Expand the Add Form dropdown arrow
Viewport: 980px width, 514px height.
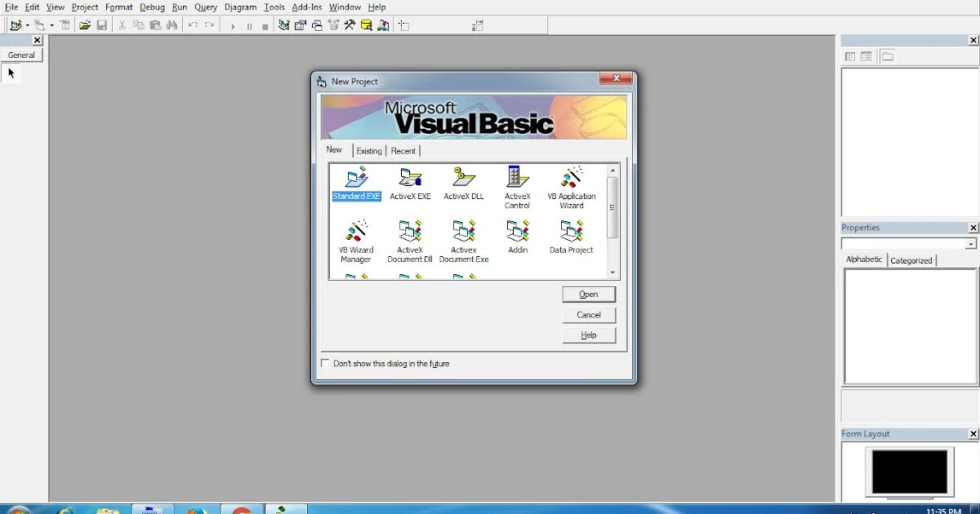51,25
